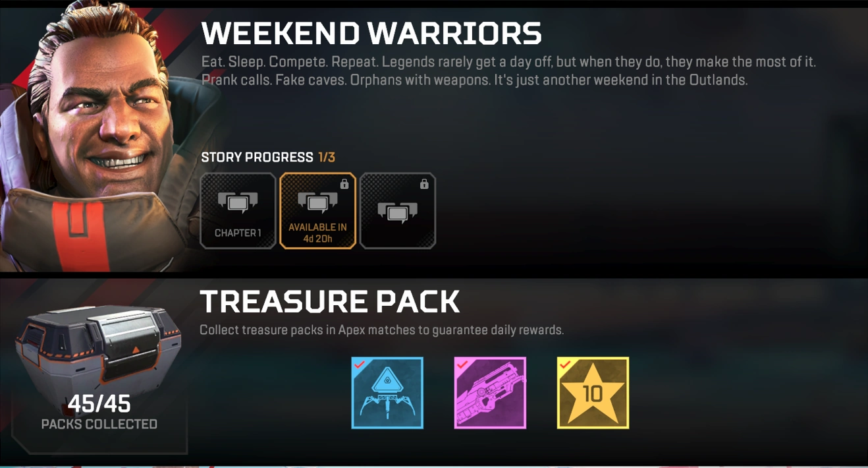This screenshot has width=868, height=468.
Task: Select the gold star 10 reward tile
Action: tap(593, 393)
